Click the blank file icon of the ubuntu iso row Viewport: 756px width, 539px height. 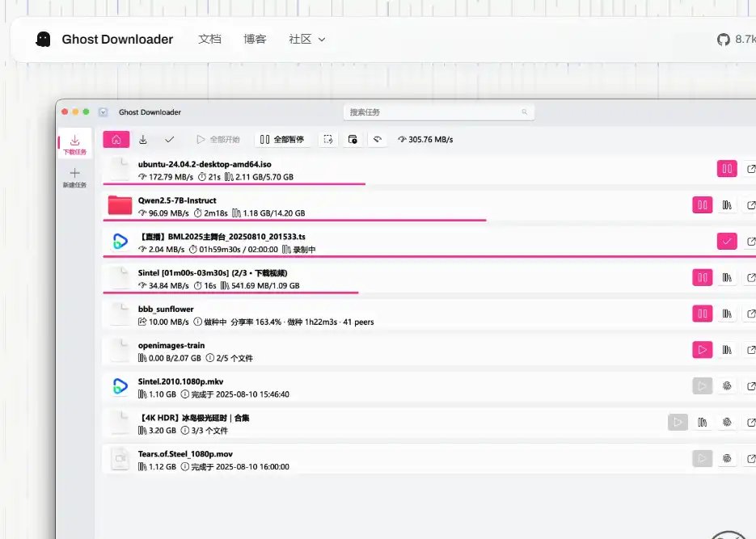120,169
